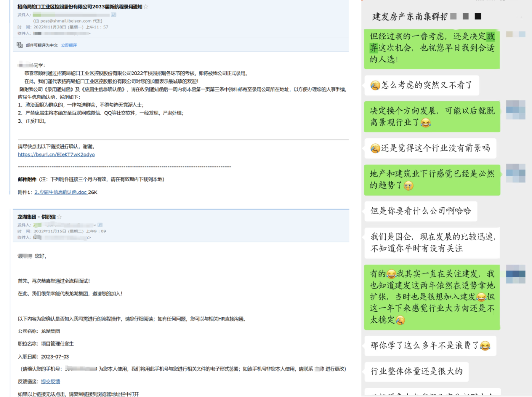Click 提交反馈 link in 龙湖 email

point(51,382)
